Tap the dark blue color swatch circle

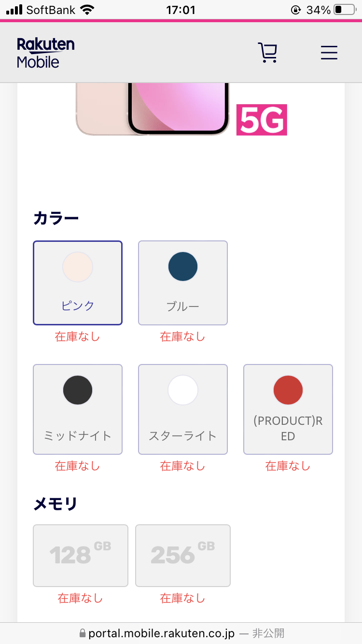click(x=183, y=266)
